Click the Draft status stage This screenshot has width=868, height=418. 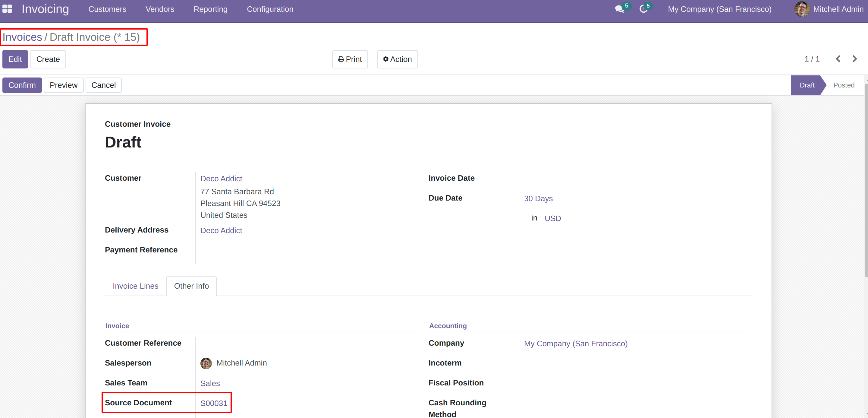807,85
